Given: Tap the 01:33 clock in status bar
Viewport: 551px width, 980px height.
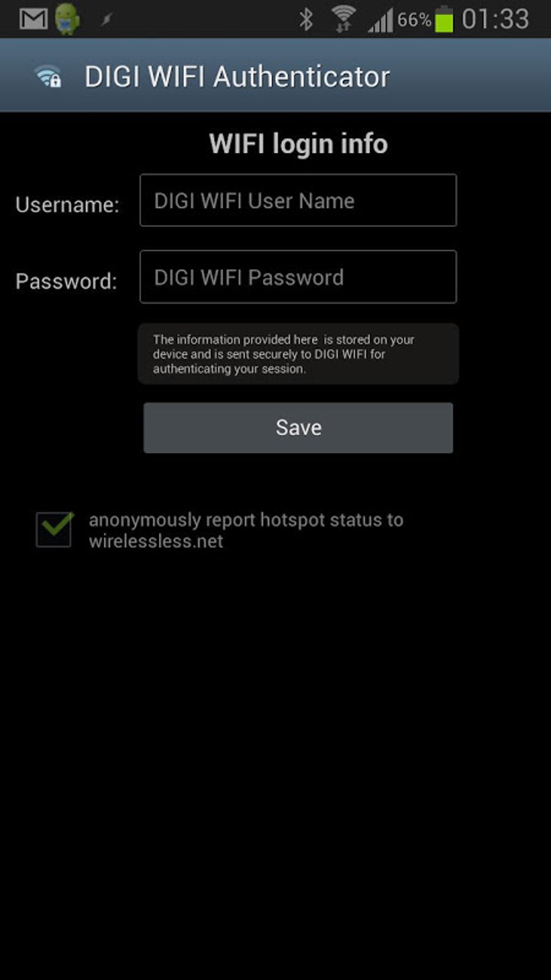Looking at the screenshot, I should pos(495,19).
